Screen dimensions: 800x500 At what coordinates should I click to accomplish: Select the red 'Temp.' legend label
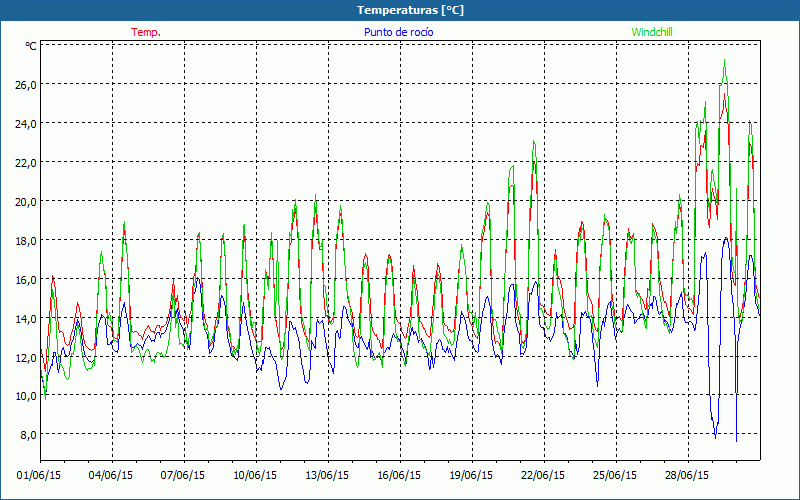pyautogui.click(x=146, y=32)
